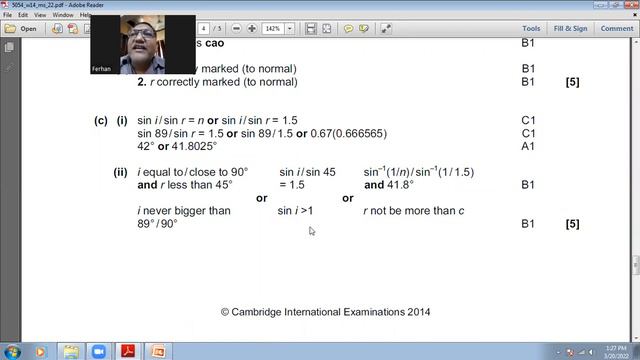Image resolution: width=640 pixels, height=360 pixels.
Task: Click the fit one full page icon
Action: click(x=327, y=29)
